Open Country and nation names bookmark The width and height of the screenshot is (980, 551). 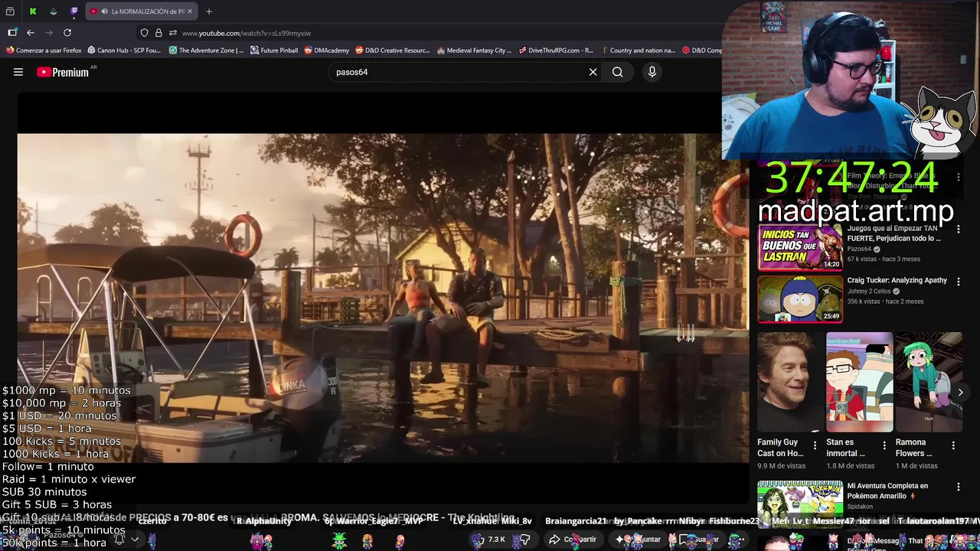(x=638, y=51)
